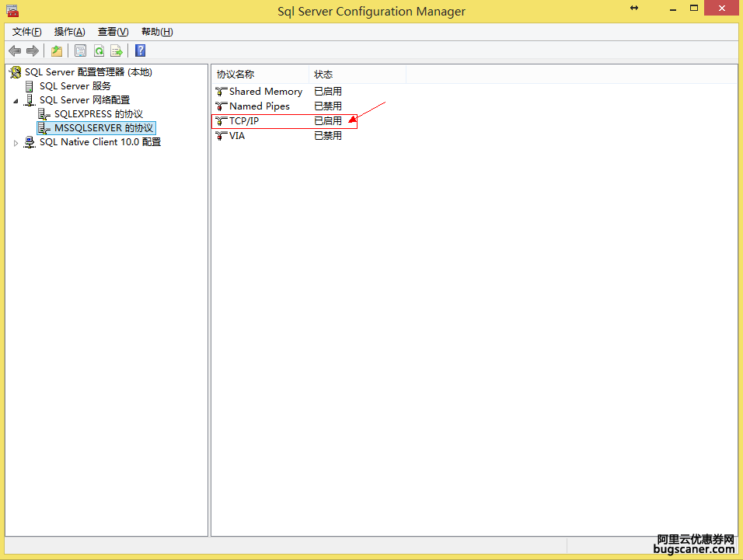Sort by the 协议名称 column header
The width and height of the screenshot is (743, 560).
[260, 75]
